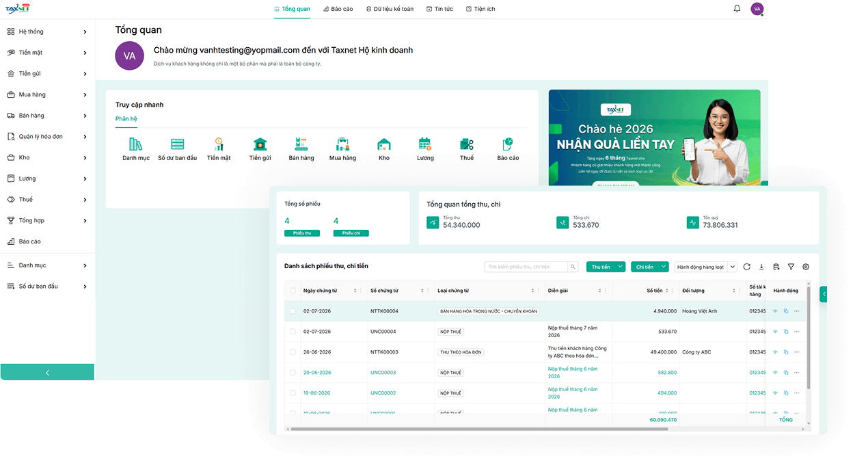Viewport: 868px width, 476px height.
Task: Sort by the Ngày chứng từ column
Action: [355, 291]
